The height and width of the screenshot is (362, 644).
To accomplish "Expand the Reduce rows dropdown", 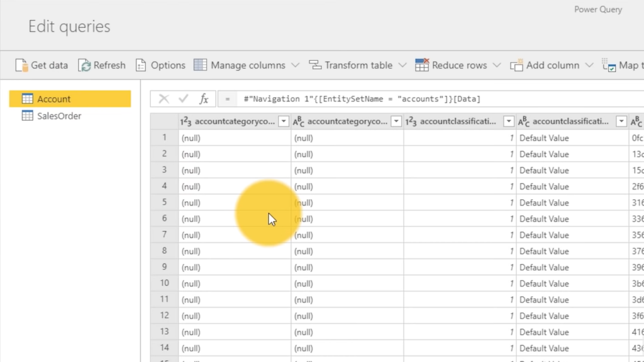I will click(497, 65).
